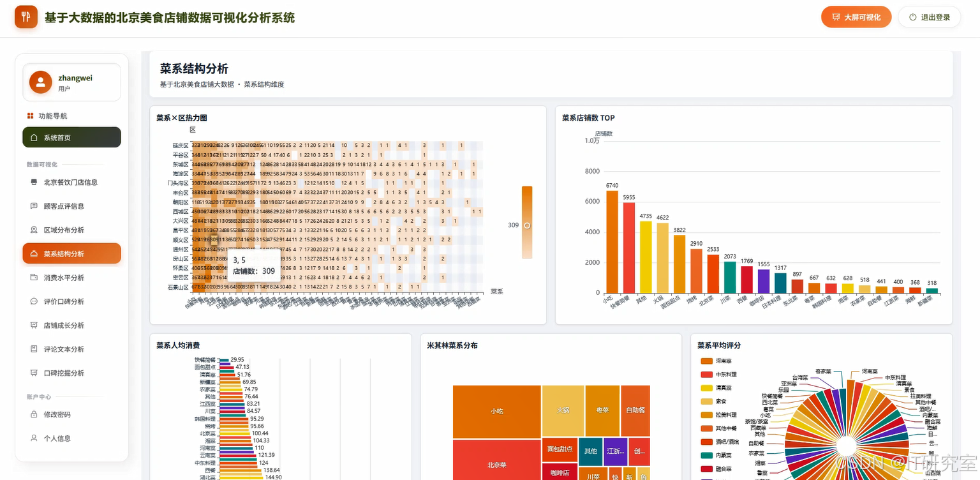The width and height of the screenshot is (980, 480).
Task: Toggle the 其他中餐 legend swatch
Action: 706,428
